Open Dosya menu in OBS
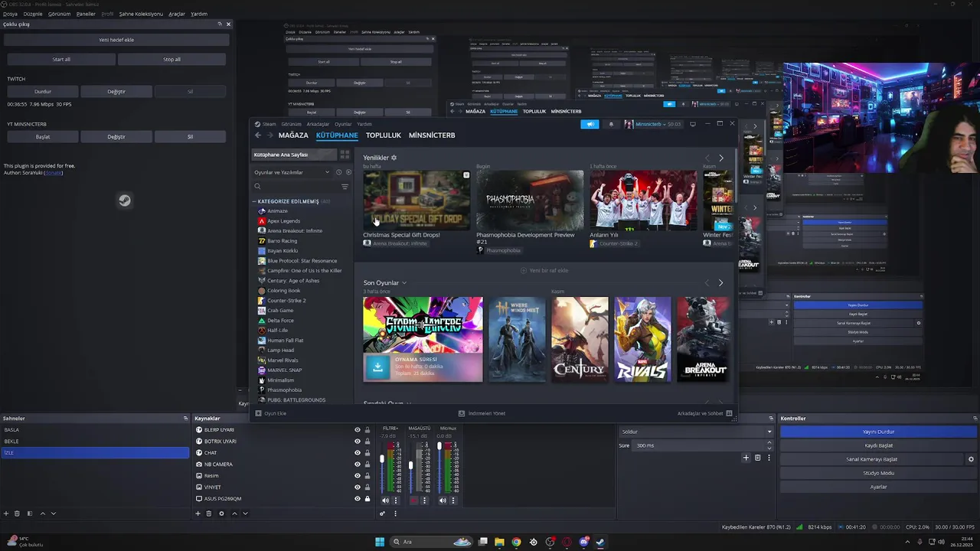 pyautogui.click(x=10, y=14)
